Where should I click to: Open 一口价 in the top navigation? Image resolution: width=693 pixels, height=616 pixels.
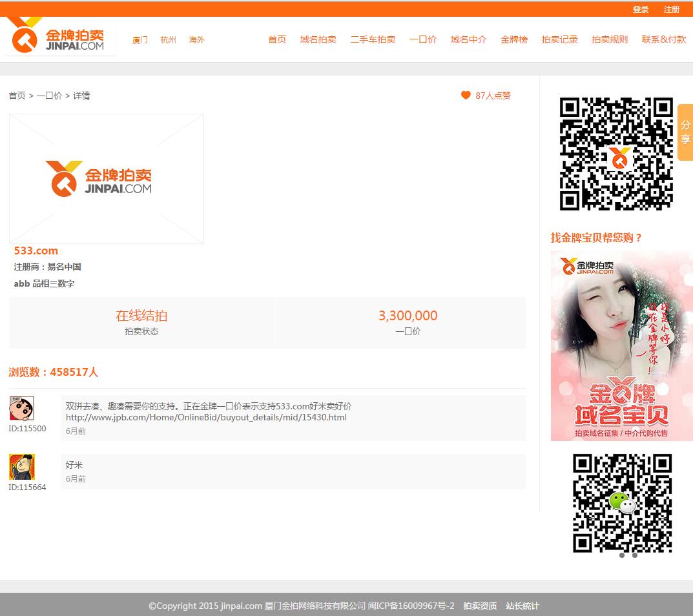point(423,39)
